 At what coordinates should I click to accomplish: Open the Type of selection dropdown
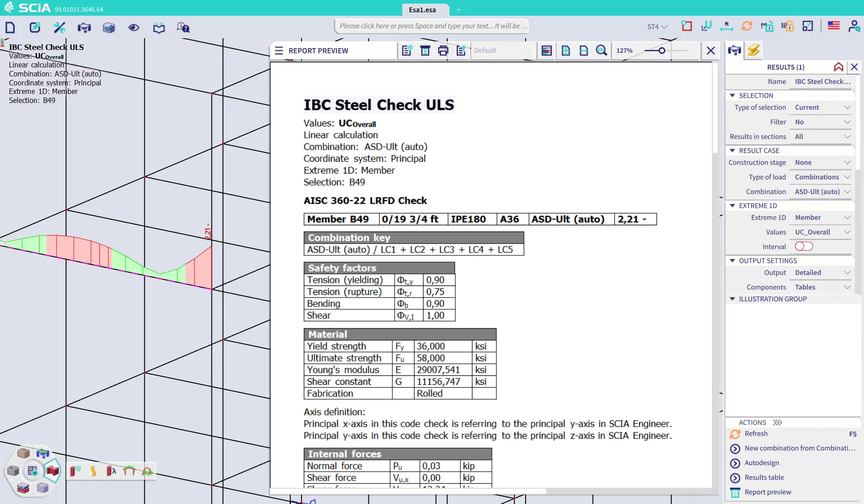coord(822,107)
